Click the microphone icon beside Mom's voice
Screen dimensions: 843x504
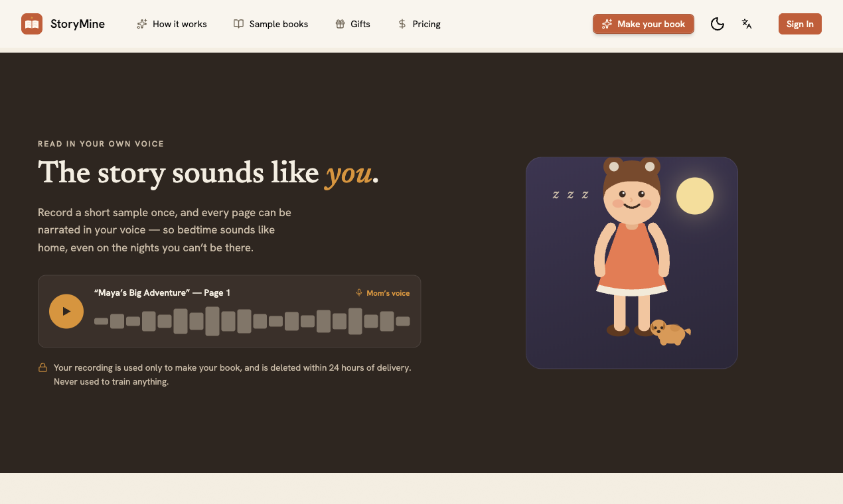pos(359,292)
